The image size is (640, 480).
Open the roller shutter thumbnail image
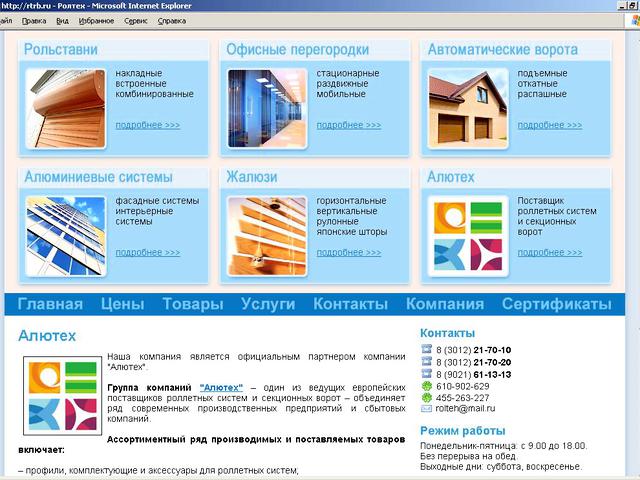[x=66, y=109]
